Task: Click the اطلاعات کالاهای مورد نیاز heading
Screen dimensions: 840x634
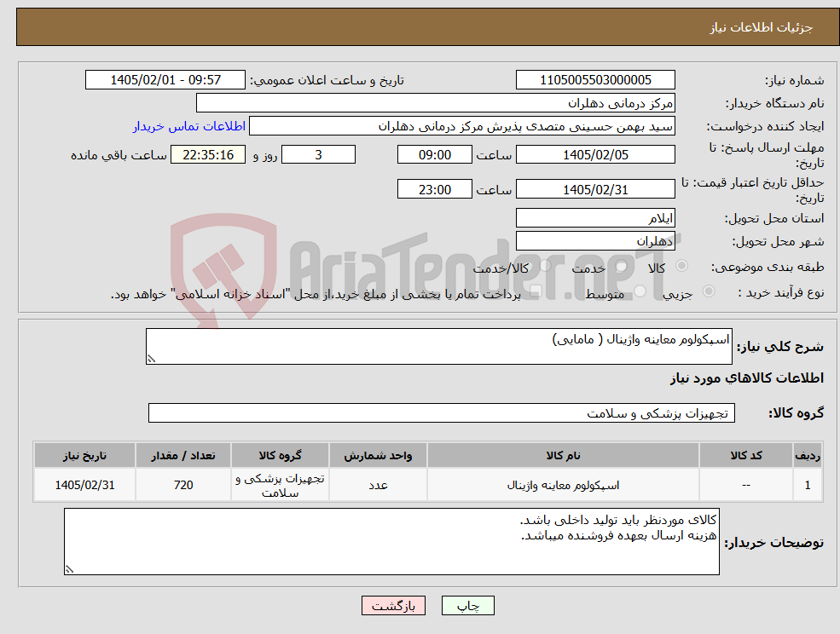Action: point(747,378)
